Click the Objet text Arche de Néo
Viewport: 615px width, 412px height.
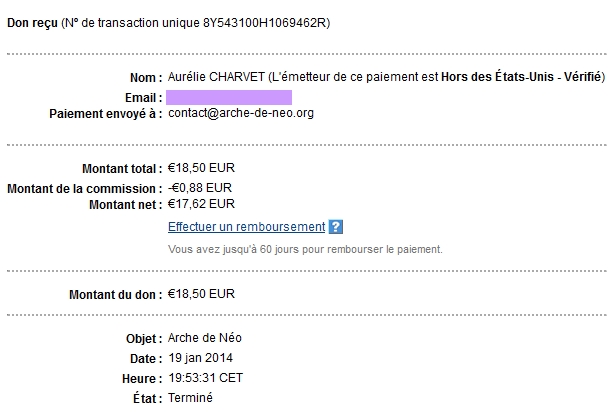click(205, 338)
